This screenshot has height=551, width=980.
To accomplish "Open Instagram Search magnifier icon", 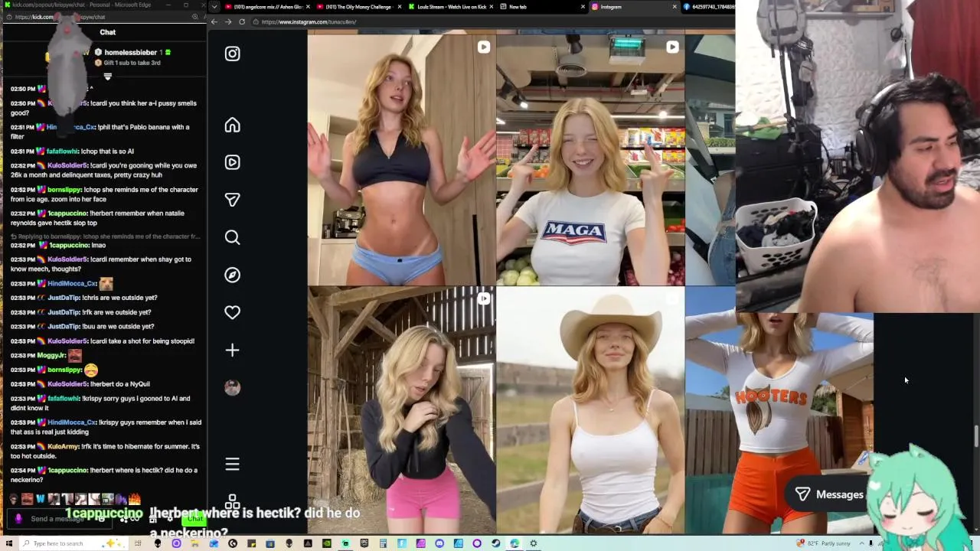I will coord(232,237).
